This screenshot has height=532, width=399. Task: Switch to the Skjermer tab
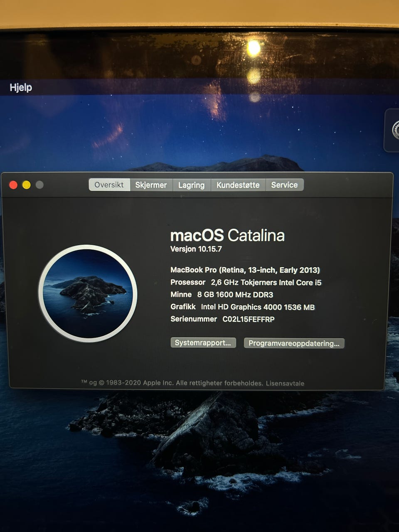pyautogui.click(x=151, y=185)
